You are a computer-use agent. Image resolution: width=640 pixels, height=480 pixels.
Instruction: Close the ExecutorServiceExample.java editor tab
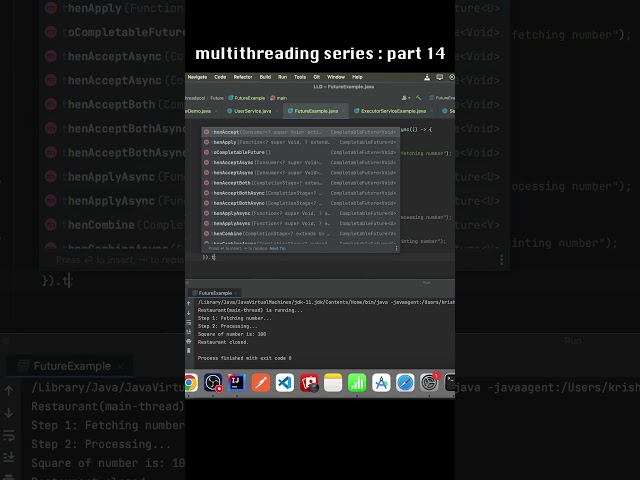(x=431, y=111)
